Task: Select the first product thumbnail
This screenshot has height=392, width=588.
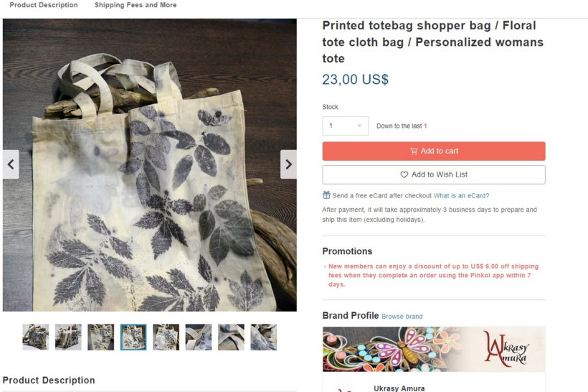Action: coord(35,337)
